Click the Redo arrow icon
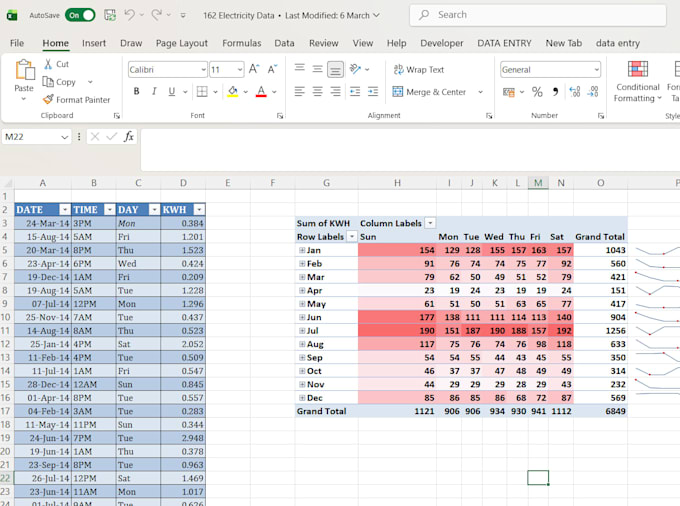This screenshot has width=680, height=506. point(156,15)
